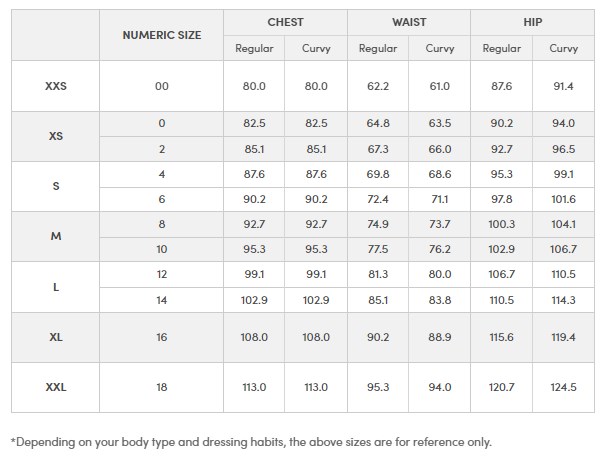Click numeric size 14 cell
This screenshot has height=461, width=605.
[x=162, y=299]
